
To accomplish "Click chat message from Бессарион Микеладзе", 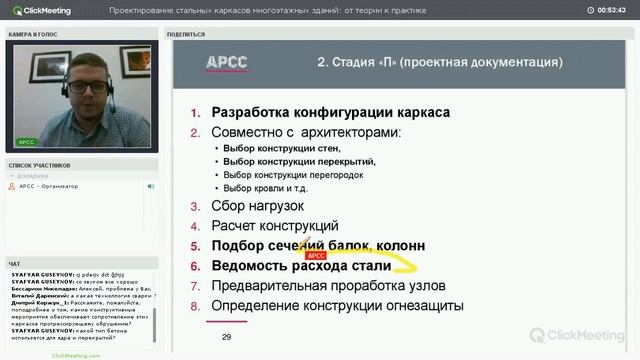I will pyautogui.click(x=81, y=289).
